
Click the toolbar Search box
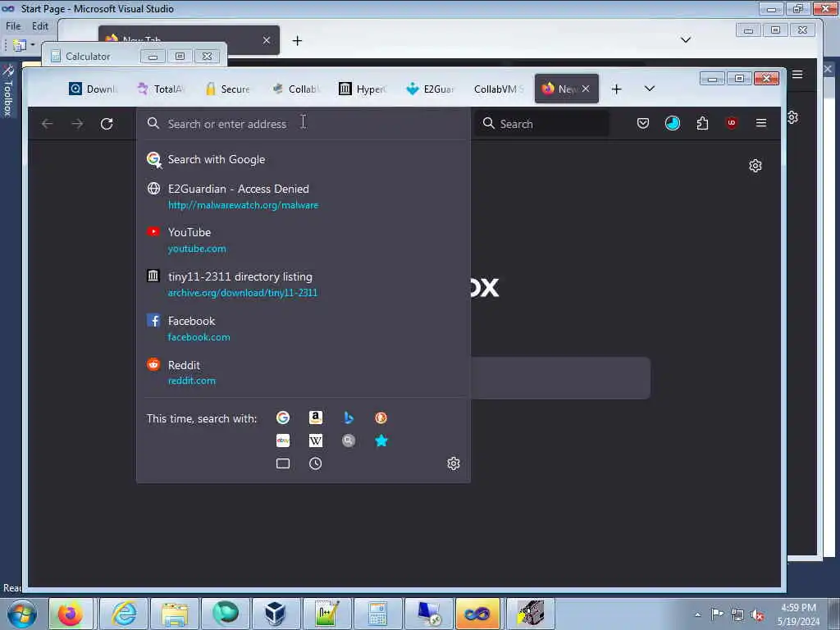point(541,124)
